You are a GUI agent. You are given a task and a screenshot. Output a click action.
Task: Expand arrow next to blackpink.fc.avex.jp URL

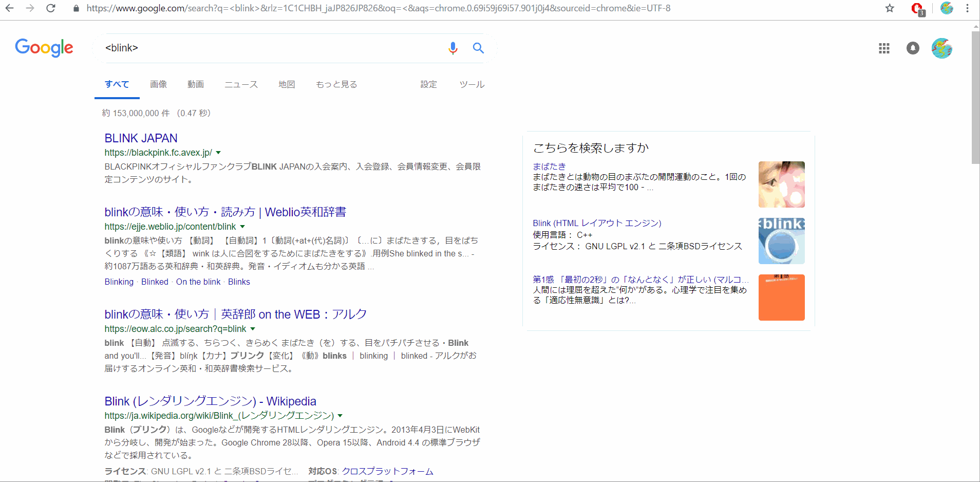[218, 153]
